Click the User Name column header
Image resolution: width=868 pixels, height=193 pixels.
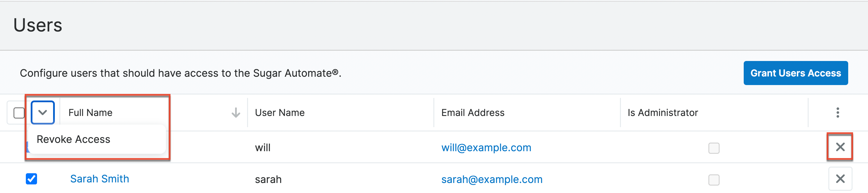pos(280,113)
